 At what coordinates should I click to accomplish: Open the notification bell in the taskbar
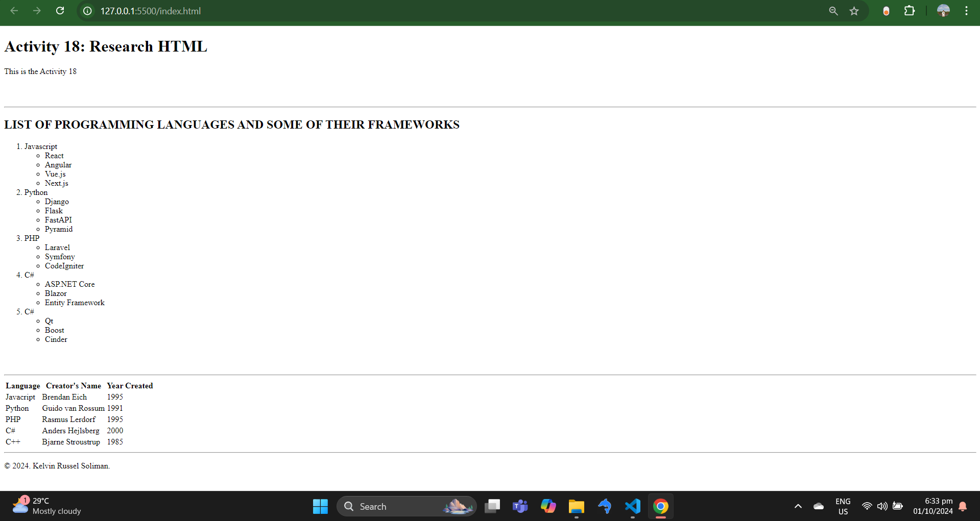(x=963, y=506)
